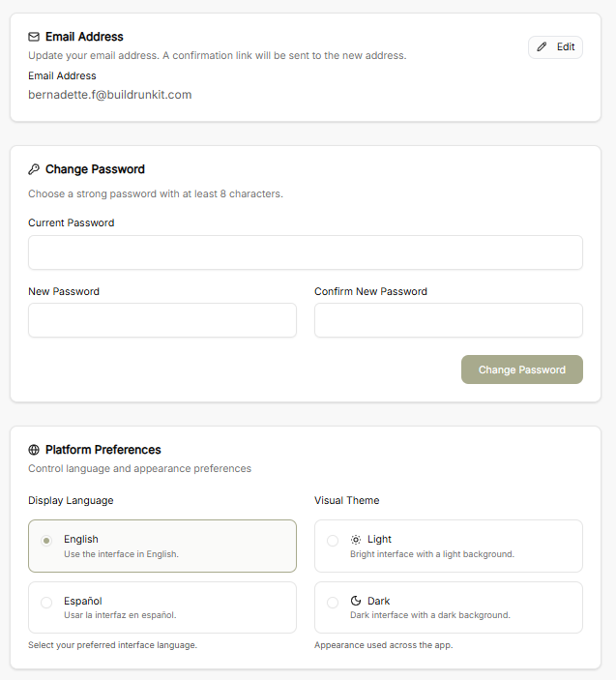Click 'Use the interface in English.' text
Image resolution: width=616 pixels, height=680 pixels.
click(x=122, y=554)
